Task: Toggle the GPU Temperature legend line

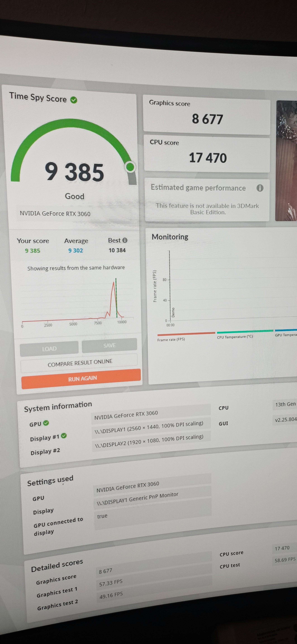Action: coord(286,330)
